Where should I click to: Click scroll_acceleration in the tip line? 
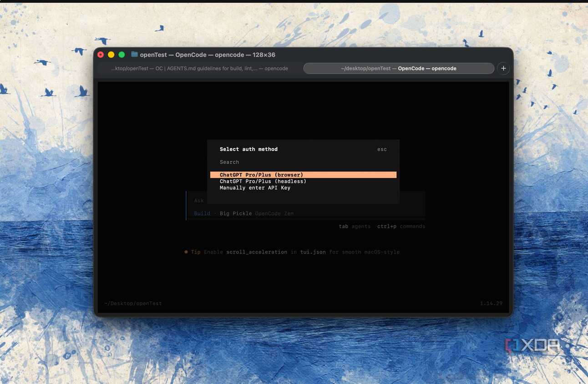coord(257,252)
